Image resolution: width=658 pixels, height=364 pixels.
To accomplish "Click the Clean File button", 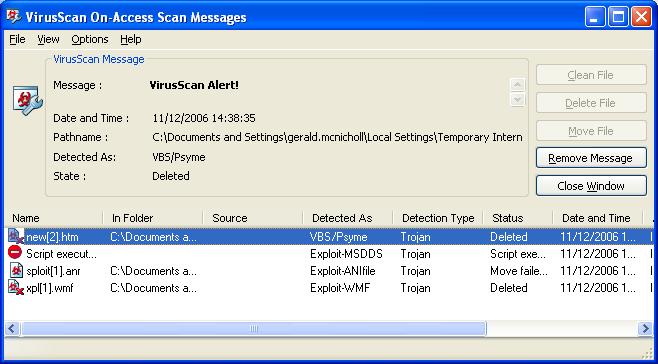I will coord(591,75).
